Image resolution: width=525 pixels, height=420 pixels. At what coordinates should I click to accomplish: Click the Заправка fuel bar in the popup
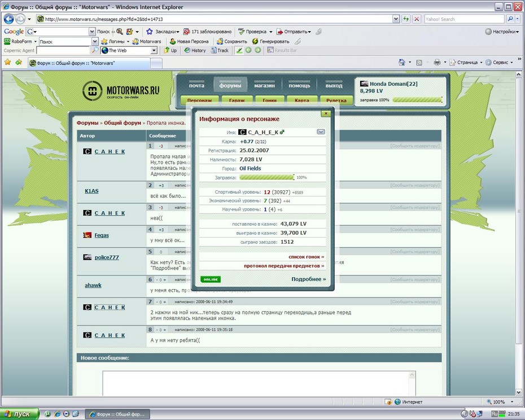(267, 177)
